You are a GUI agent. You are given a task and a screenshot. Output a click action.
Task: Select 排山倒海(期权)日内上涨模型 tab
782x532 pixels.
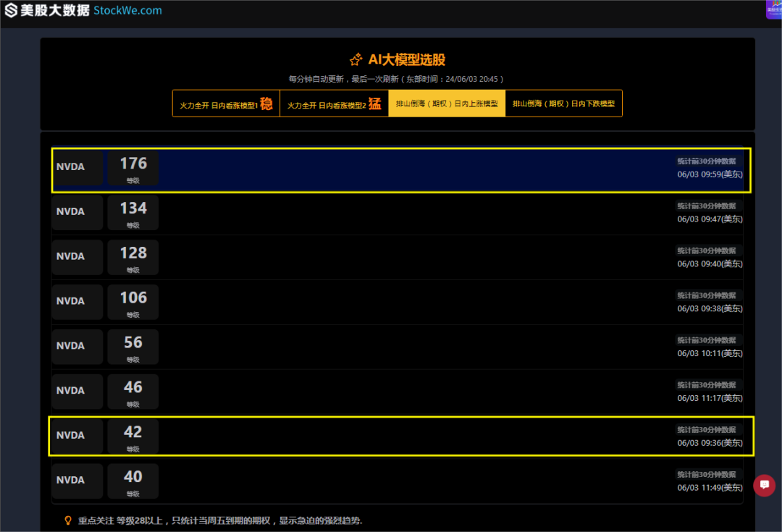(x=447, y=104)
